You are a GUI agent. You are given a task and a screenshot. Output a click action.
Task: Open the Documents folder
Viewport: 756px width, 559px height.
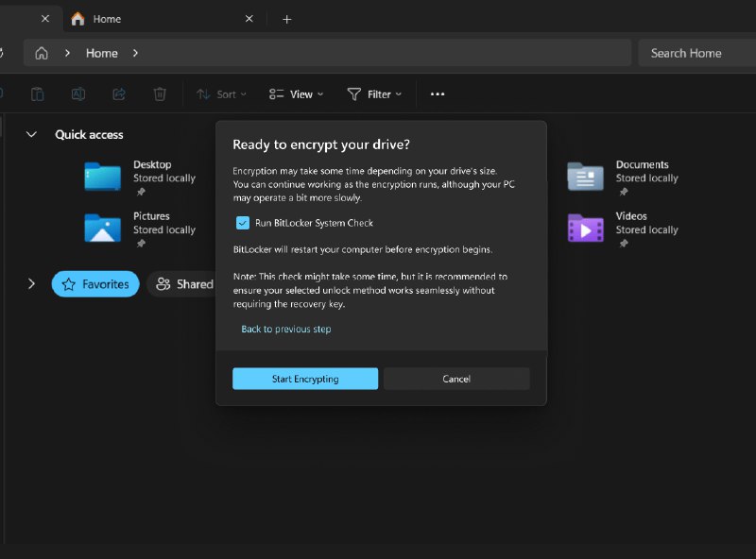pos(623,177)
